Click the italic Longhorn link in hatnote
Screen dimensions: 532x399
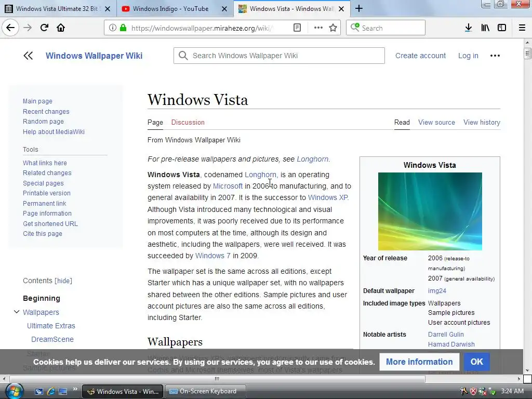[x=312, y=159]
